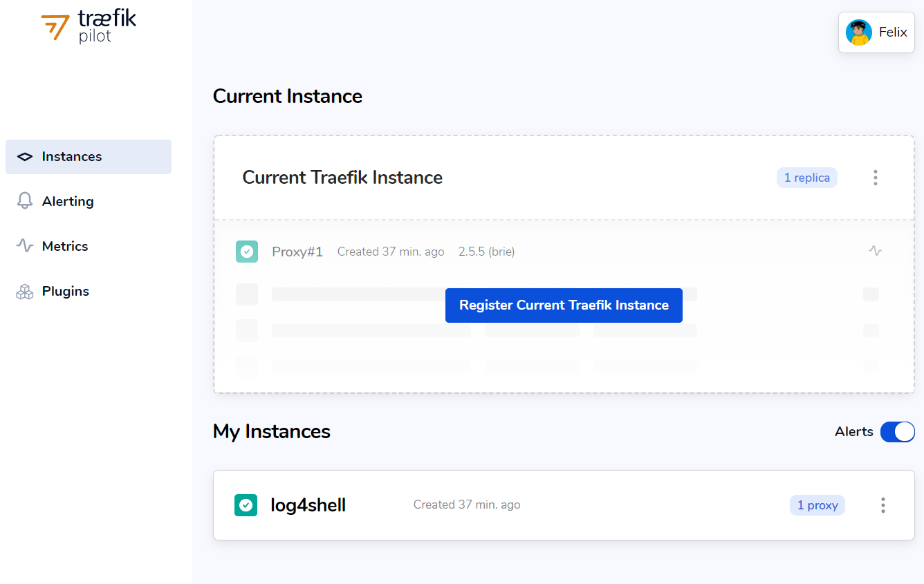Viewport: 924px width, 584px height.
Task: Open the Felix user profile menu
Action: click(x=876, y=32)
